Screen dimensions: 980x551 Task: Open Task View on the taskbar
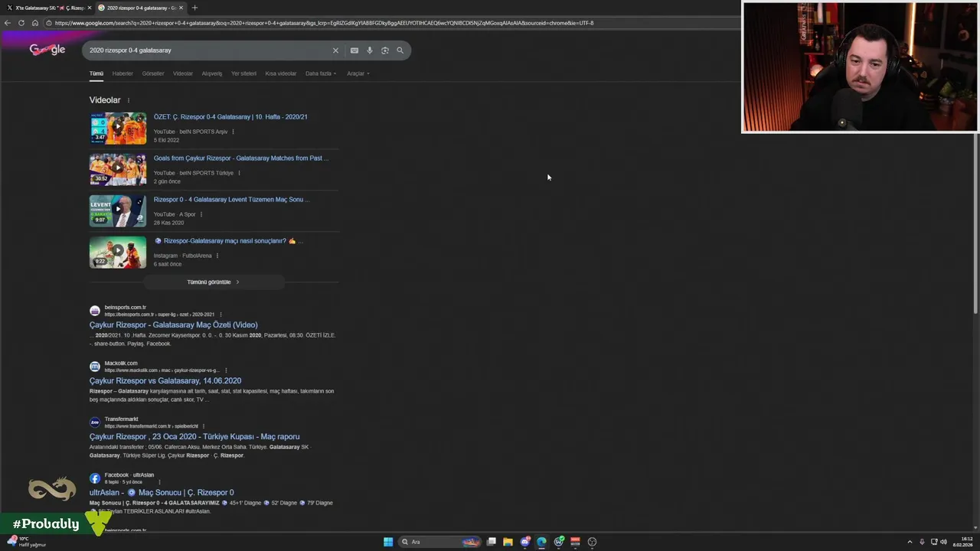492,542
